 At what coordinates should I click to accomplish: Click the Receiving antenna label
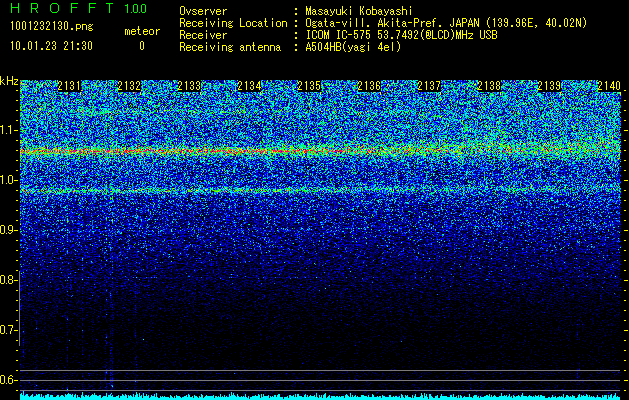[x=230, y=47]
